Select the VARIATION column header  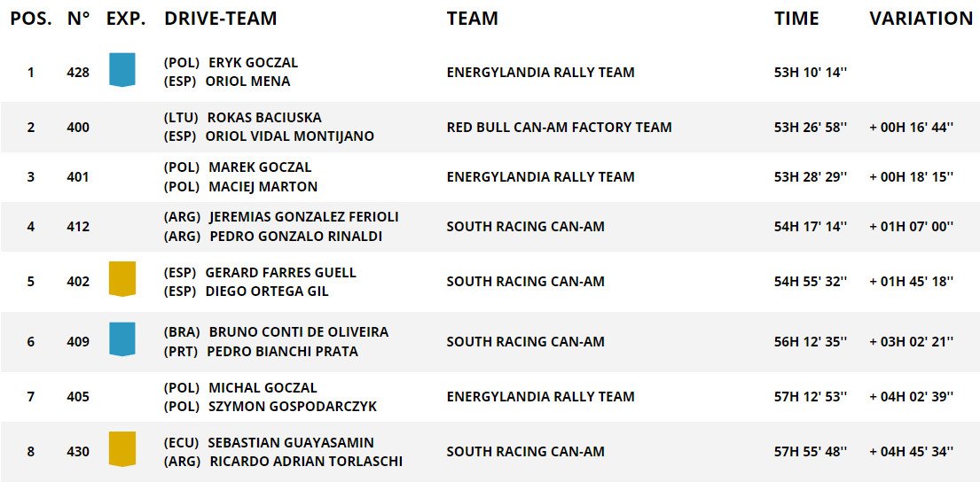921,19
